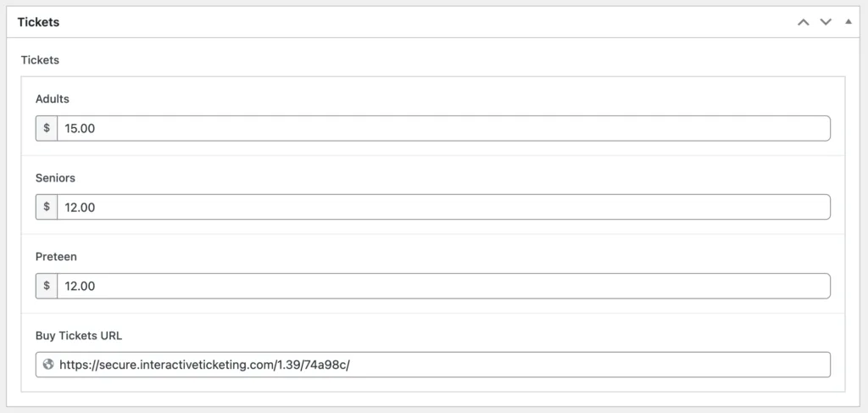Click the 15.00 value in Adults
Viewport: 868px width, 413px height.
(80, 128)
